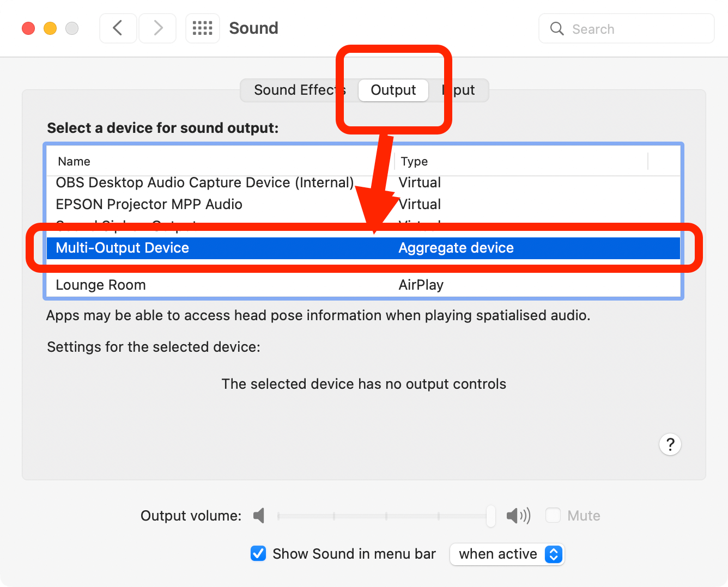Open the Input tab
Screen dimensions: 728x587
click(x=460, y=90)
